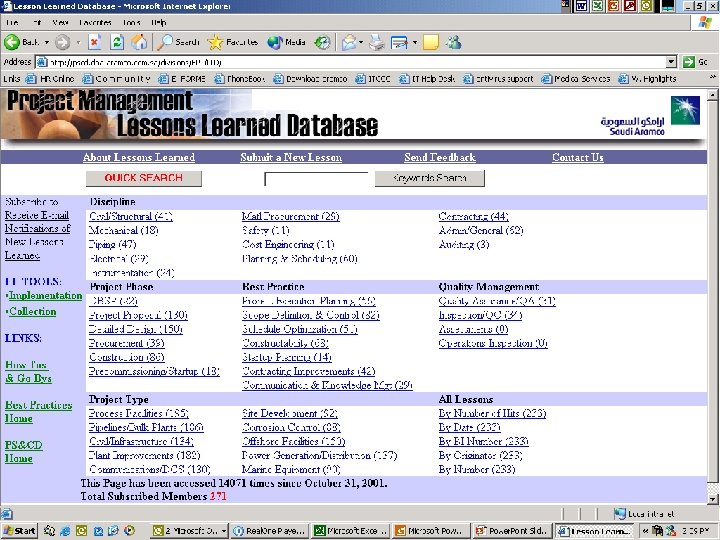The width and height of the screenshot is (720, 540).
Task: Expand the address bar dropdown
Action: click(671, 62)
